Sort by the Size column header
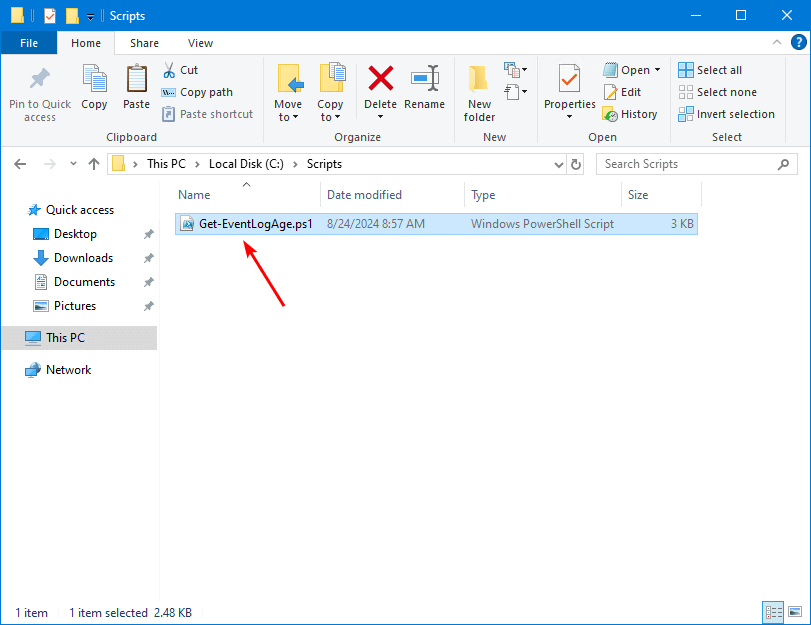This screenshot has width=811, height=625. (x=661, y=195)
